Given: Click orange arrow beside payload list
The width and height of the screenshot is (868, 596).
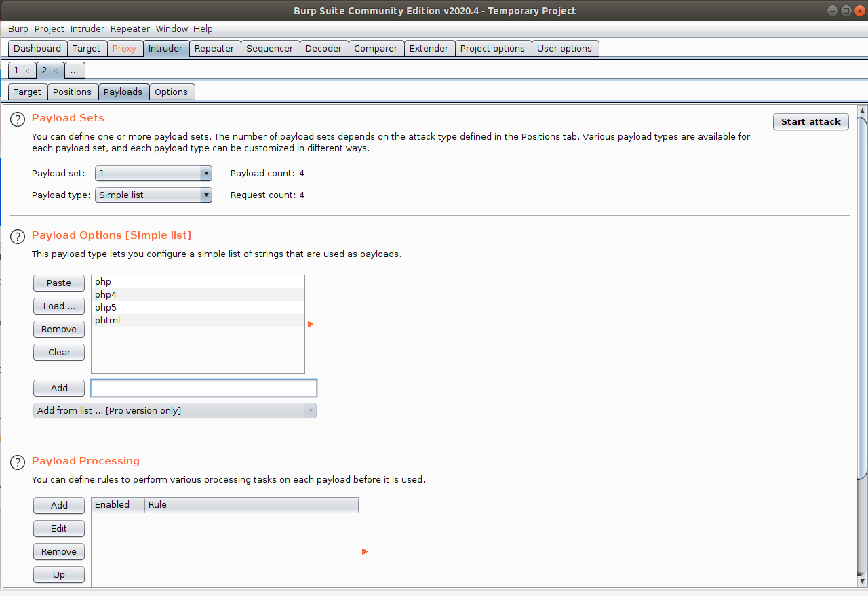Looking at the screenshot, I should pos(311,325).
